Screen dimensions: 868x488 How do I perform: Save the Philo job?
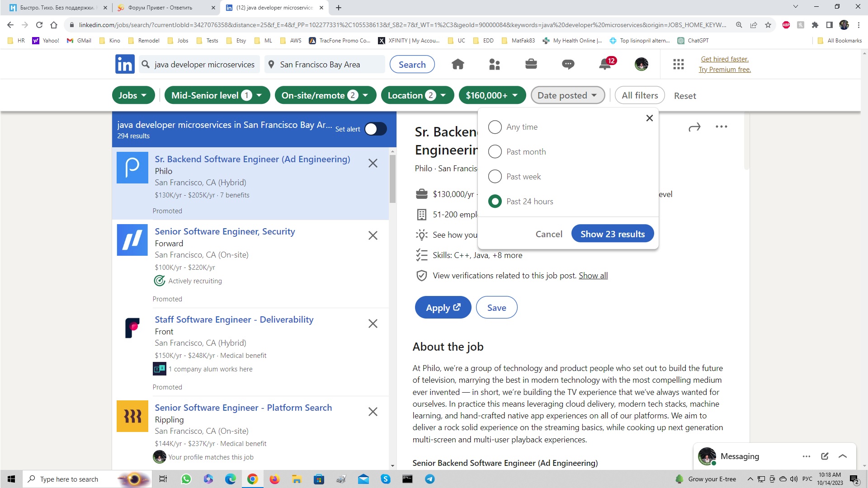pos(496,308)
